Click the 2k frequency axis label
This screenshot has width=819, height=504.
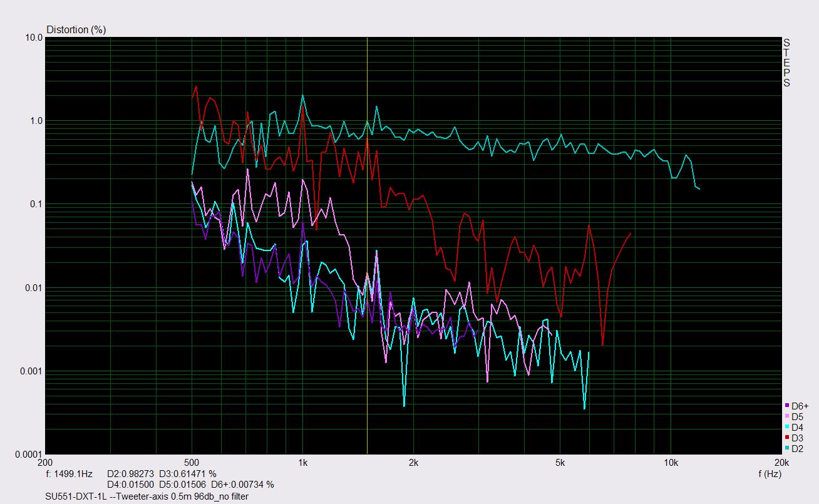point(413,463)
